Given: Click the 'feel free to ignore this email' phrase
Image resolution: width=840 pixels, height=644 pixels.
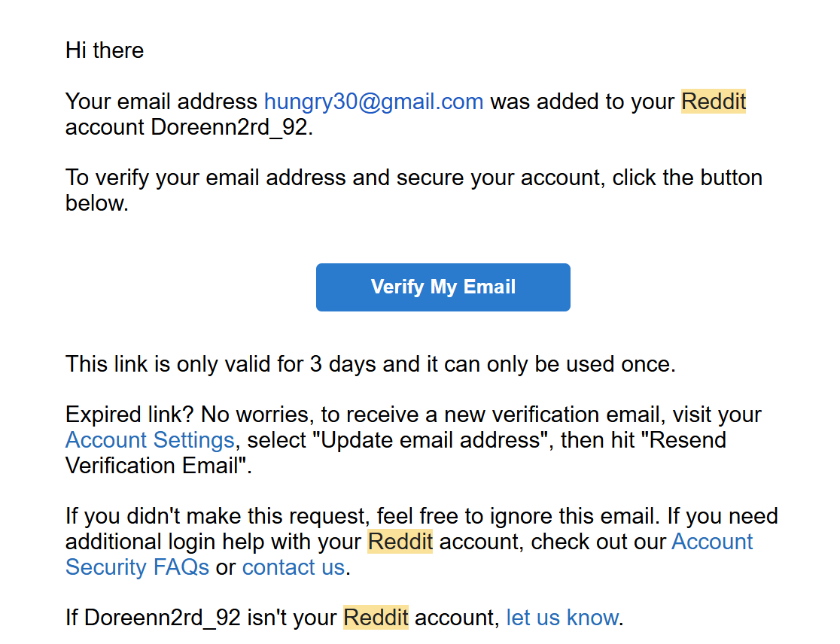Looking at the screenshot, I should pyautogui.click(x=517, y=517).
